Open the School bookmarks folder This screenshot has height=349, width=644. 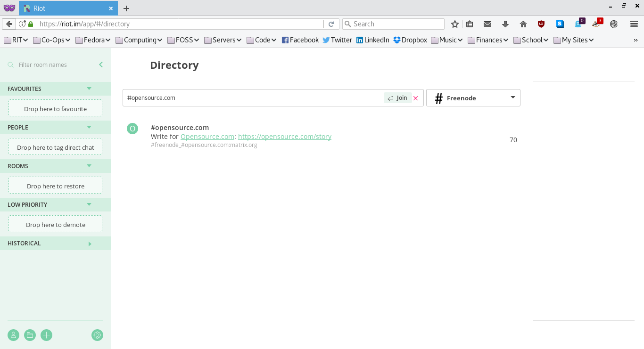pos(531,40)
